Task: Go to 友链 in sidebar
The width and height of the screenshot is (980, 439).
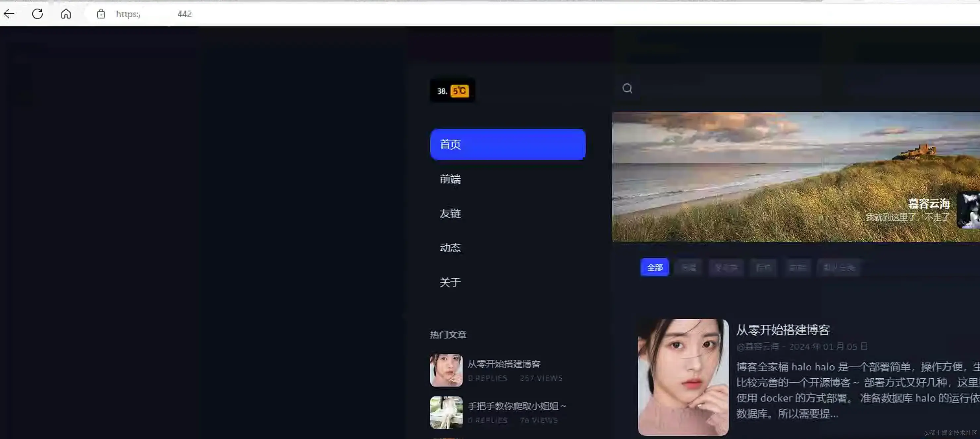Action: pyautogui.click(x=451, y=214)
